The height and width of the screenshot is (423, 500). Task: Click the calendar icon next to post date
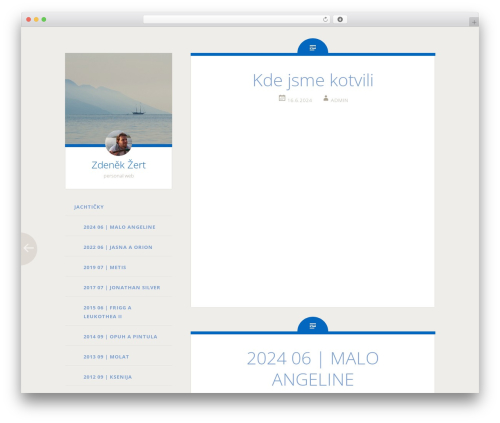pos(282,98)
